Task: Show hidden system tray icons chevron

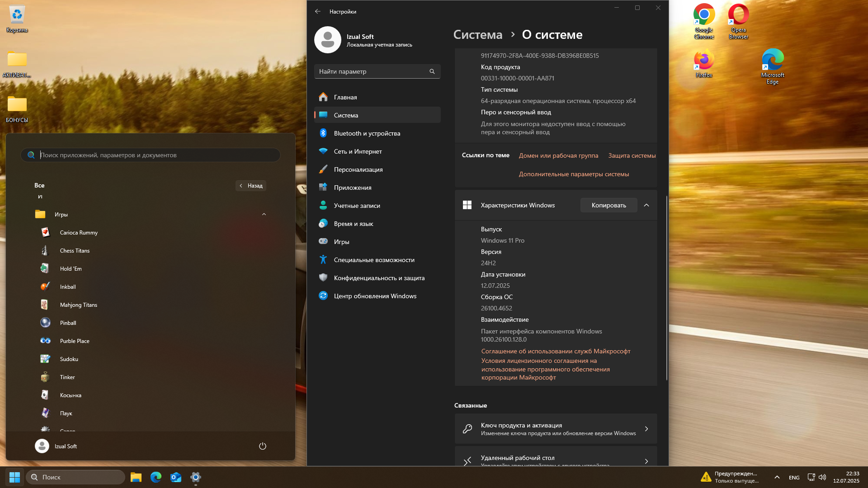Action: 777,477
